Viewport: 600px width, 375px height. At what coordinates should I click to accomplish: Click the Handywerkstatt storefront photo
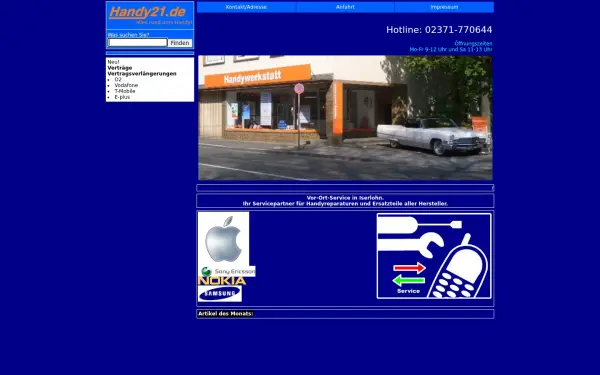[x=345, y=118]
